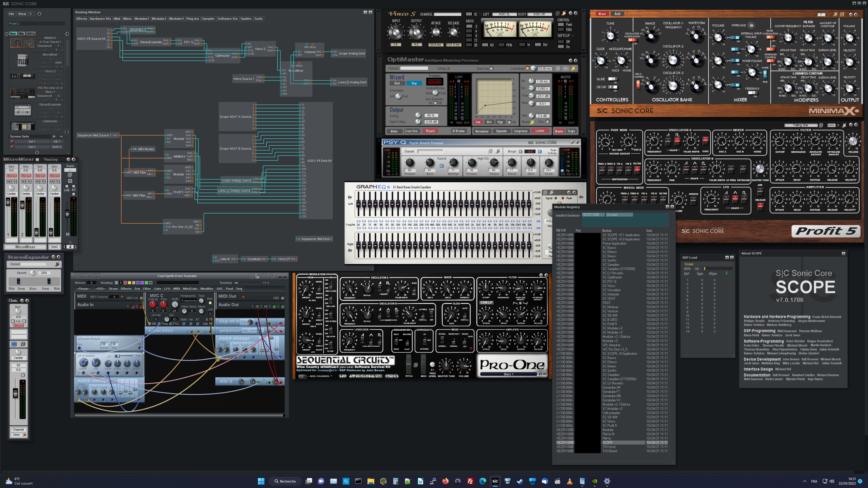Click the preset icon in MicroMixer Board

70,175
